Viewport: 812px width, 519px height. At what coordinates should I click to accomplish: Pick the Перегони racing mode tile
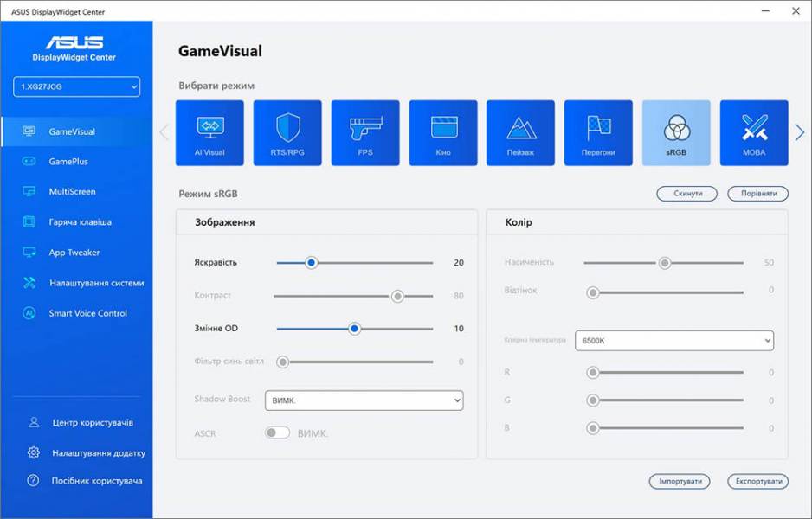click(x=598, y=133)
